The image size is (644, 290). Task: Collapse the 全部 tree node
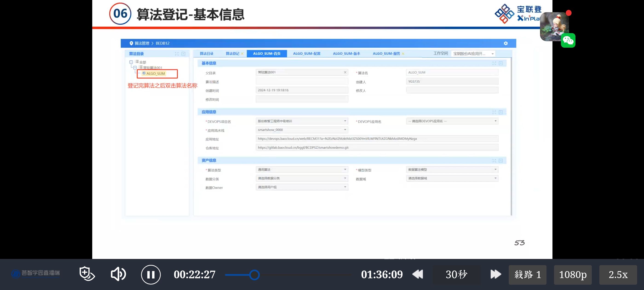click(x=131, y=62)
